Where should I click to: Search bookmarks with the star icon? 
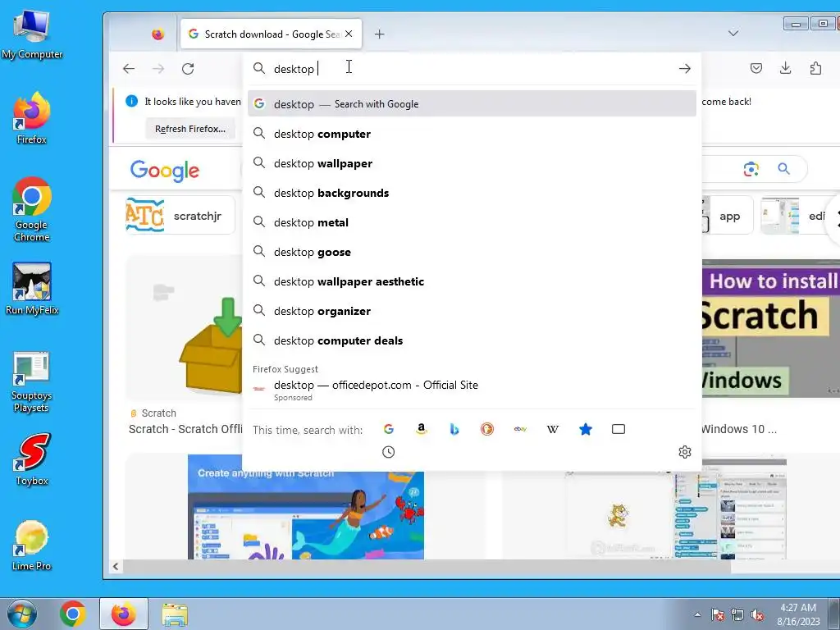point(586,429)
